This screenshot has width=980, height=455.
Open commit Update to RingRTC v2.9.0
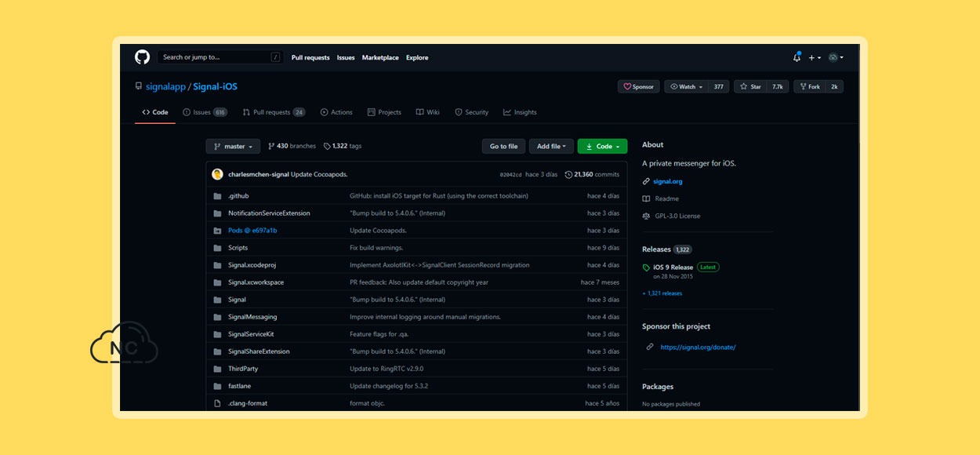[385, 369]
